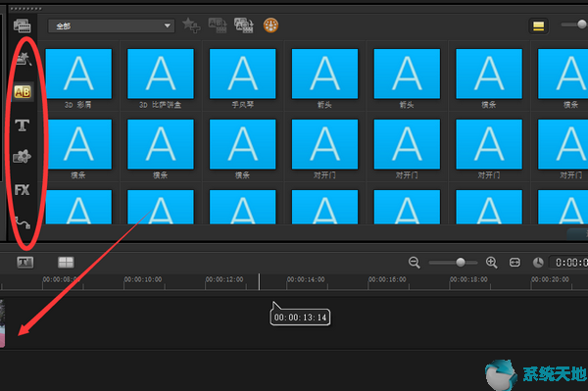Click the orange Get More Content icon
The height and width of the screenshot is (391, 588).
coord(270,25)
